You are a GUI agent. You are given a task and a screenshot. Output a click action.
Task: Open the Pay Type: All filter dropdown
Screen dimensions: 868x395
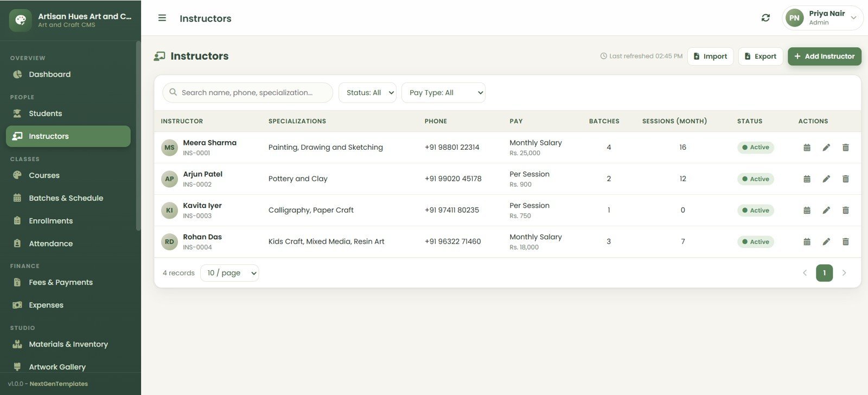pos(443,93)
